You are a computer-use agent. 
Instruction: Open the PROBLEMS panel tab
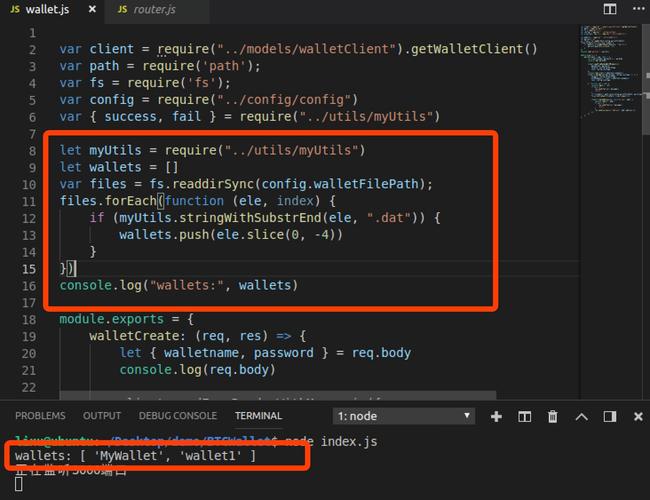tap(40, 416)
